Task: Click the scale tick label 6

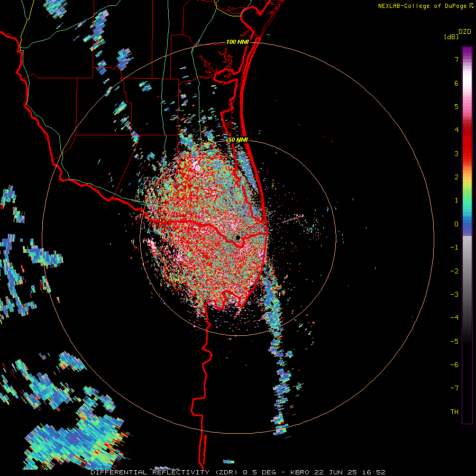Action: pos(456,83)
